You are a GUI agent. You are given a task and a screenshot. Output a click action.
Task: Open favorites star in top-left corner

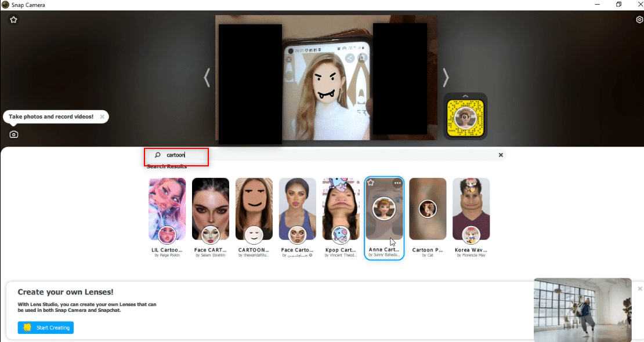(13, 20)
